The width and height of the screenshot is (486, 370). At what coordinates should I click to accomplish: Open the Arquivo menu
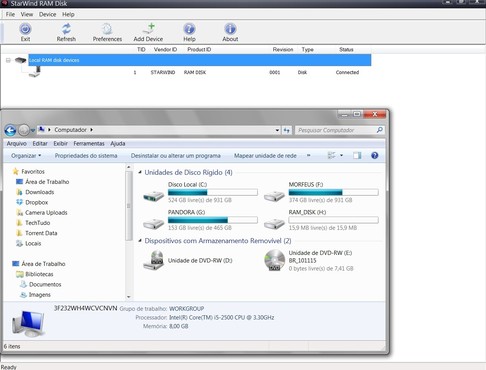[17, 143]
